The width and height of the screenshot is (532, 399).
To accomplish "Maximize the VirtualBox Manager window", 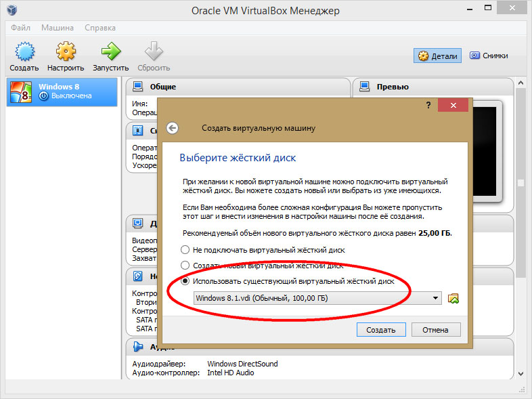I will [488, 8].
